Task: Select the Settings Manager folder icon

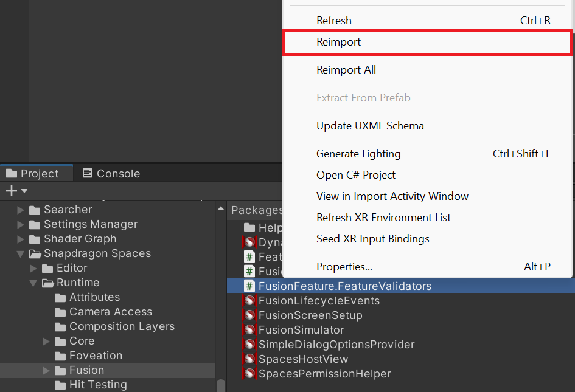Action: point(35,225)
